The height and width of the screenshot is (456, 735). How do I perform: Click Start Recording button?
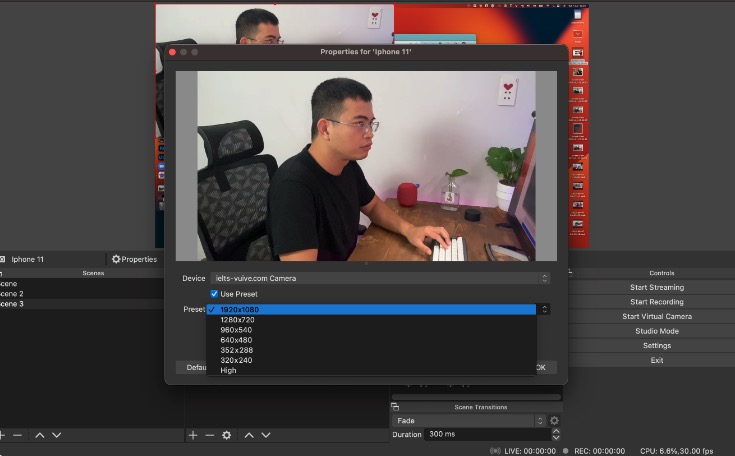click(x=657, y=302)
